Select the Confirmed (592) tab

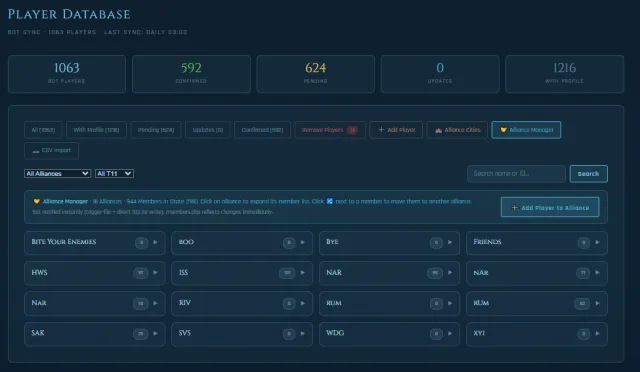click(262, 130)
